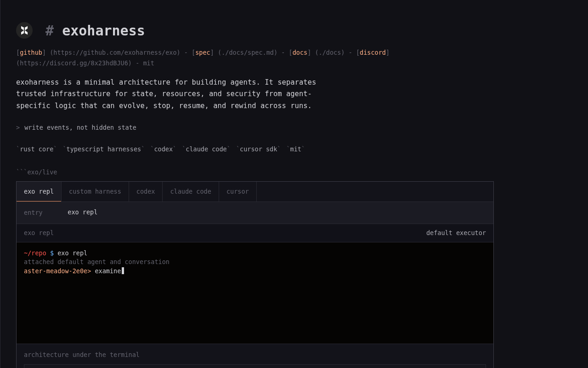Select the exo repl tab
The height and width of the screenshot is (368, 588).
[39, 191]
